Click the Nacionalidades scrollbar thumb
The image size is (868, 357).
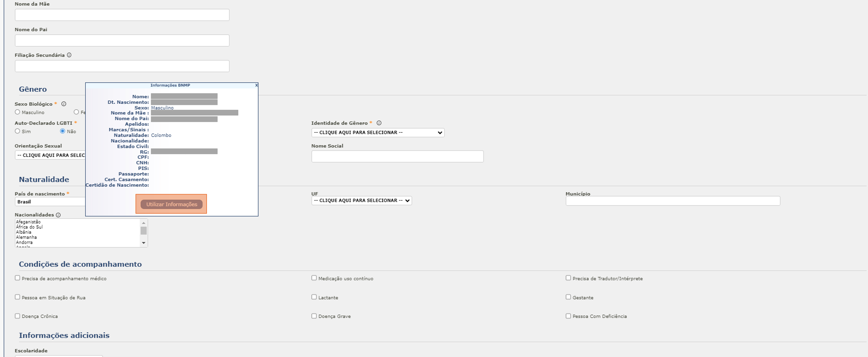point(144,231)
